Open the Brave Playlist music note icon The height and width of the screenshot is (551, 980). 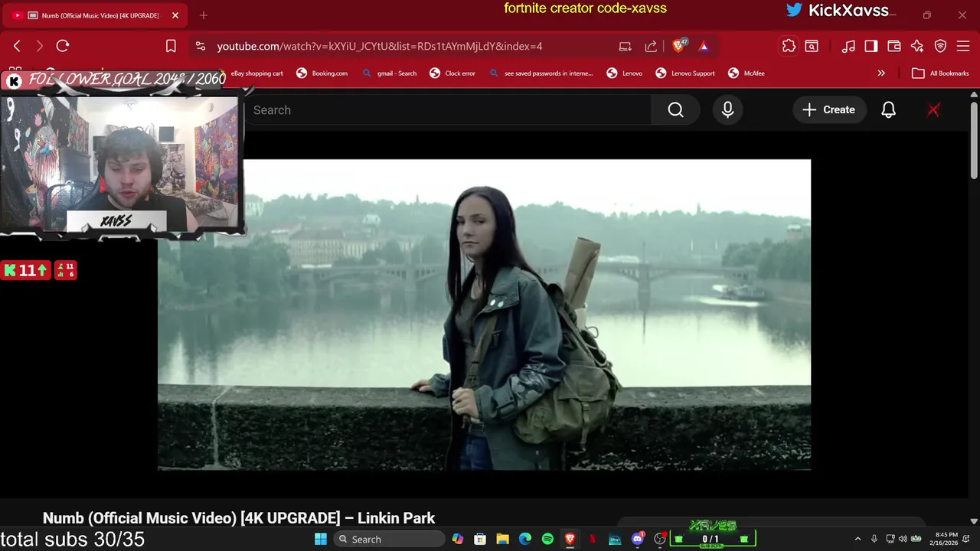pyautogui.click(x=848, y=46)
